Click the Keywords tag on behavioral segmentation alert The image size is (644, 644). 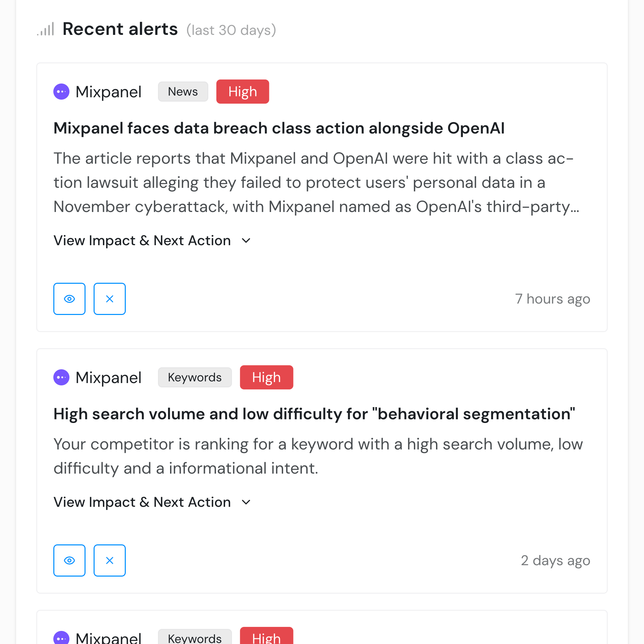pyautogui.click(x=195, y=377)
